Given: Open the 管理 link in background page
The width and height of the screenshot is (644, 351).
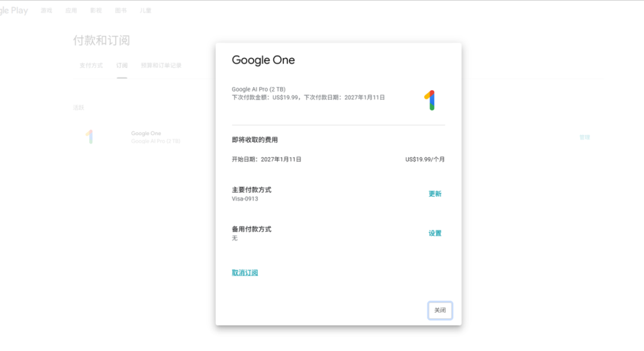Looking at the screenshot, I should 584,137.
